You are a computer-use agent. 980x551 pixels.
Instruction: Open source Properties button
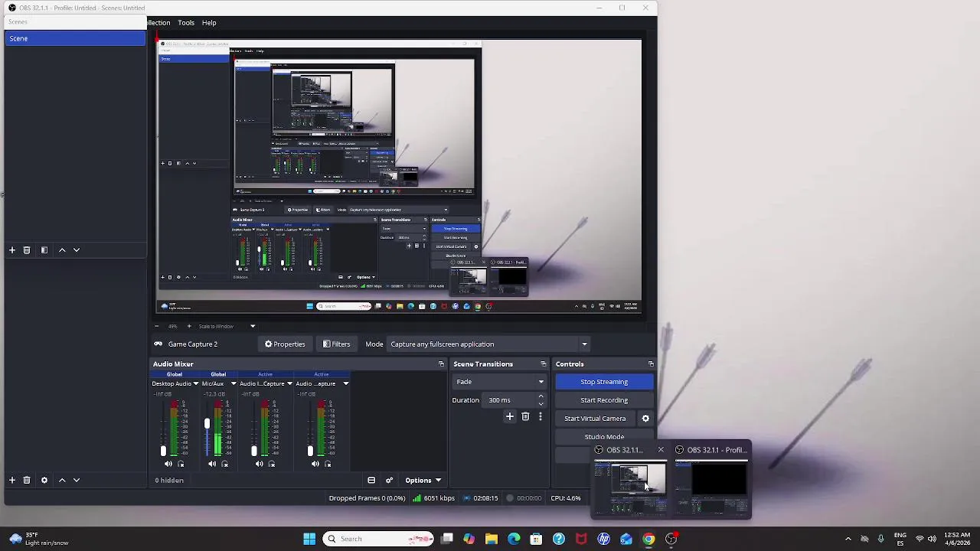(x=285, y=344)
